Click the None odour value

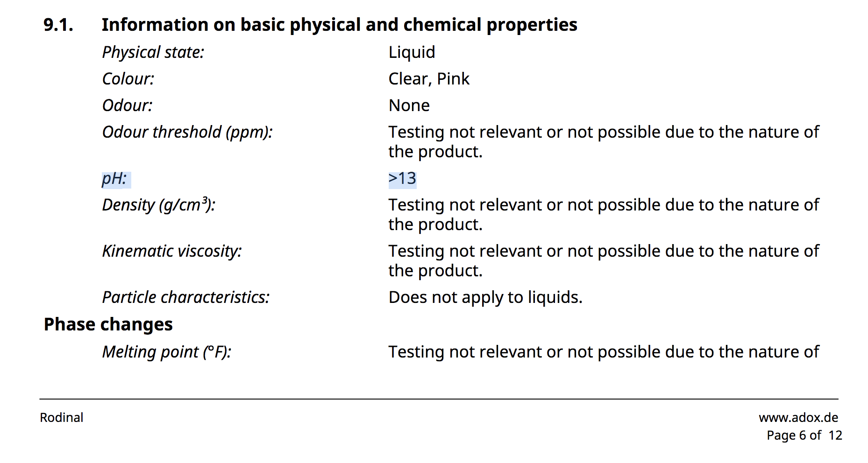409,105
